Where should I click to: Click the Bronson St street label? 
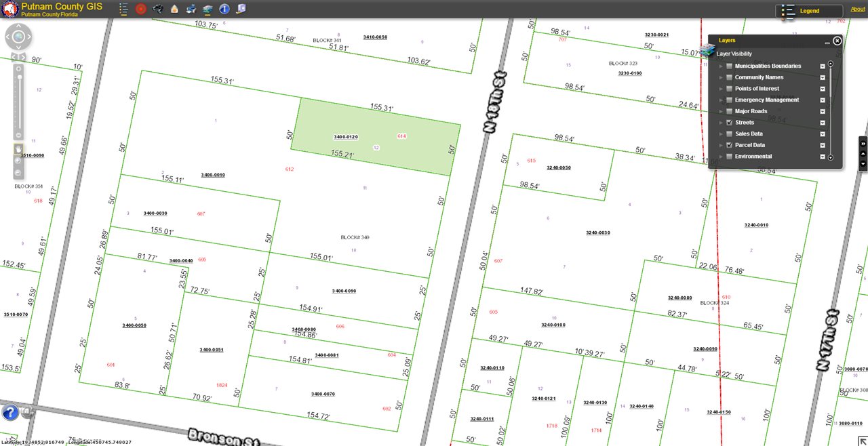224,437
